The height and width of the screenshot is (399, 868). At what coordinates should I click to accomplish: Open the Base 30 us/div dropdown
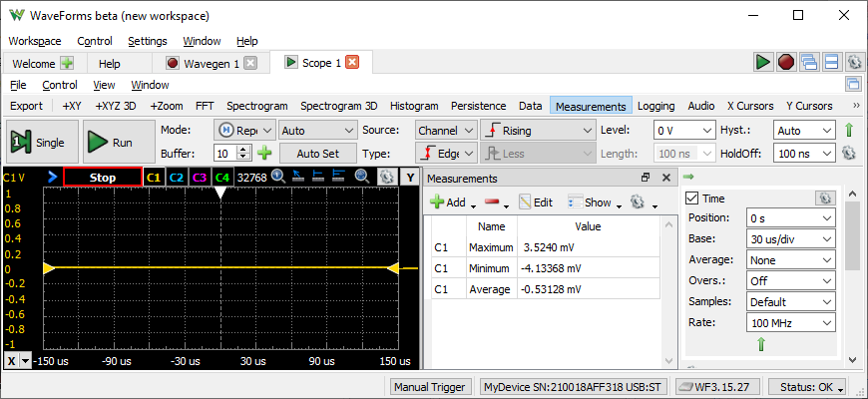coord(790,239)
